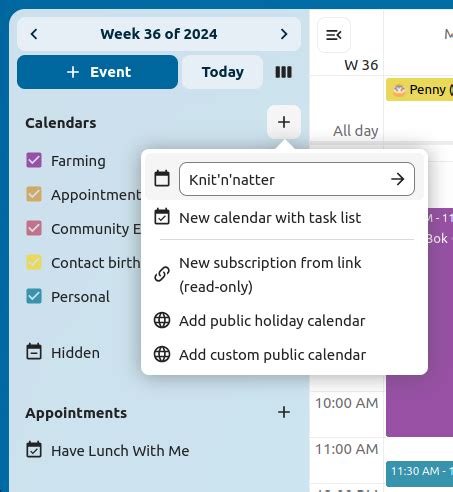The width and height of the screenshot is (453, 492).
Task: Collapse the sidebar using the menu toggle icon
Action: 334,35
